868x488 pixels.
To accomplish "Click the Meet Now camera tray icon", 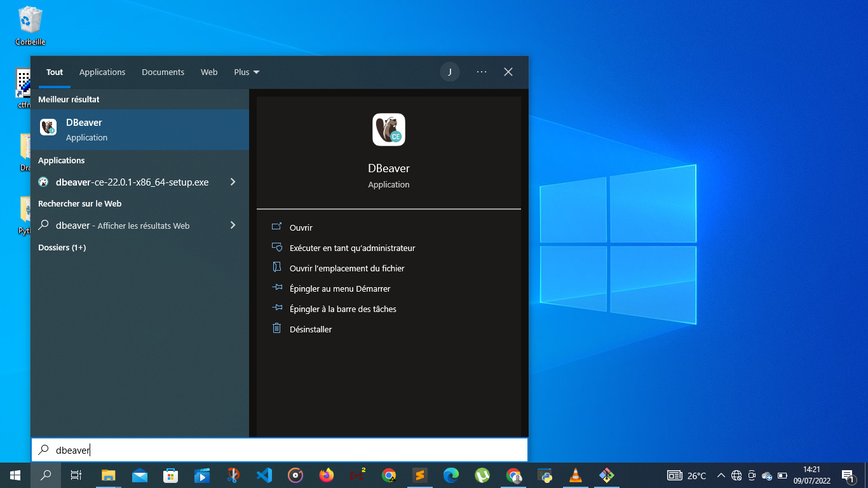I will (752, 475).
